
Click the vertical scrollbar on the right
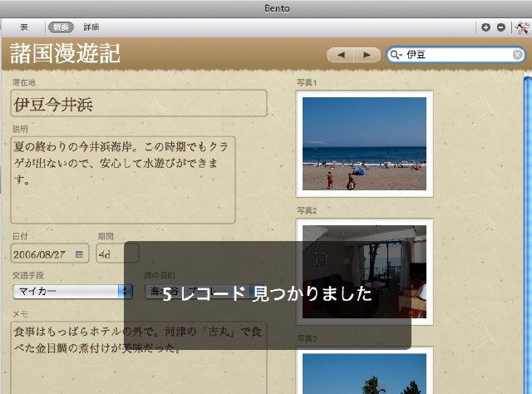528,234
